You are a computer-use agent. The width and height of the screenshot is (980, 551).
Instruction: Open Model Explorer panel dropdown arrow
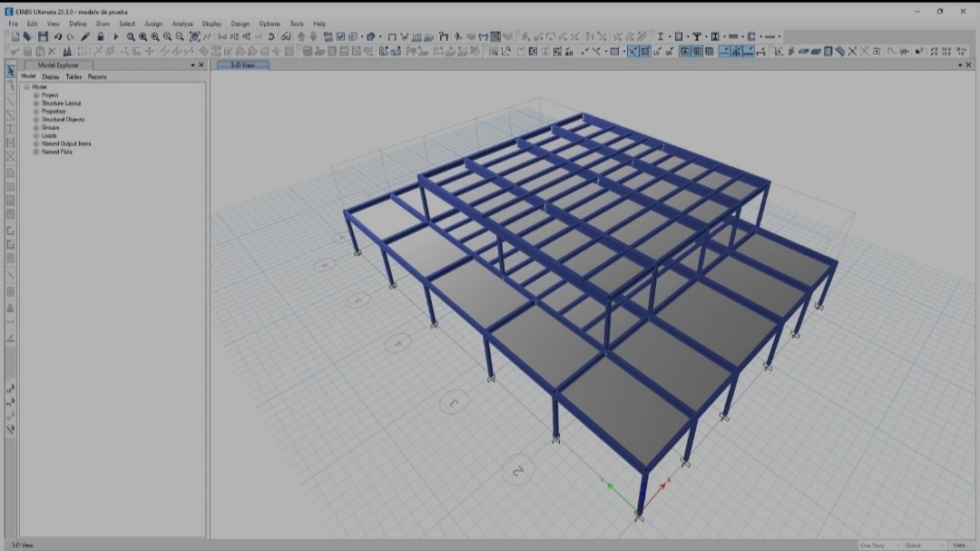192,65
